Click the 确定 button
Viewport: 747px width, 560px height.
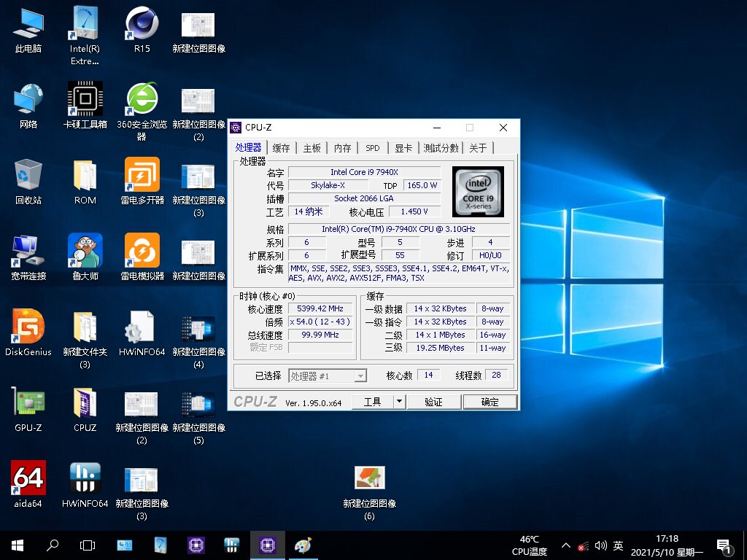pyautogui.click(x=489, y=402)
